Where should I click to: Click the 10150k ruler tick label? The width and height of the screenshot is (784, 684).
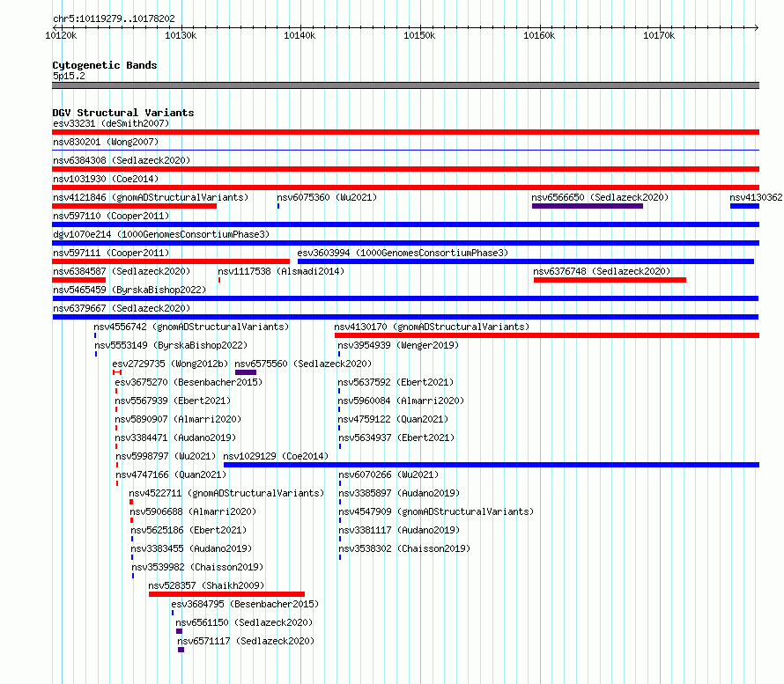click(419, 35)
